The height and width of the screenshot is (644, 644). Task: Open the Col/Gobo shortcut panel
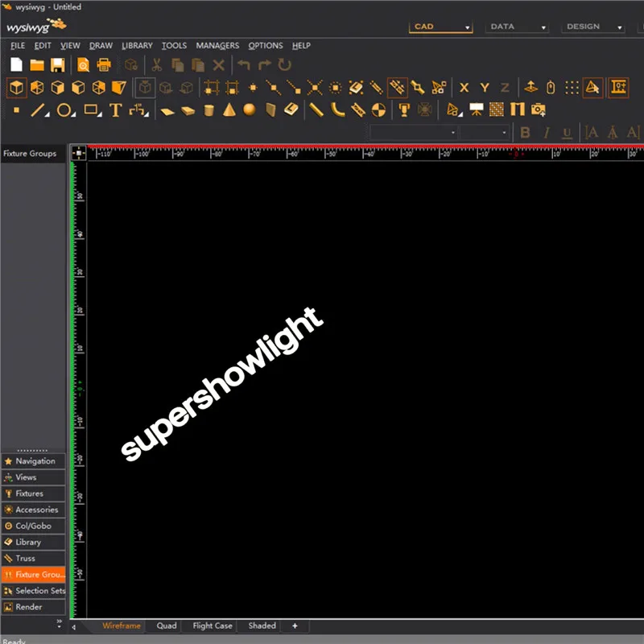click(x=33, y=526)
